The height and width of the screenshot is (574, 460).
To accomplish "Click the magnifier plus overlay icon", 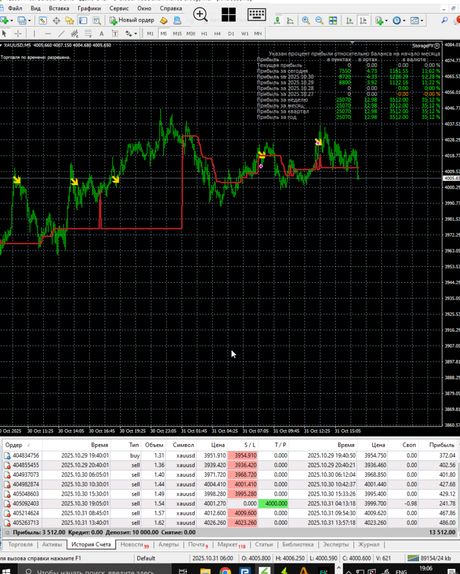I will [x=200, y=15].
